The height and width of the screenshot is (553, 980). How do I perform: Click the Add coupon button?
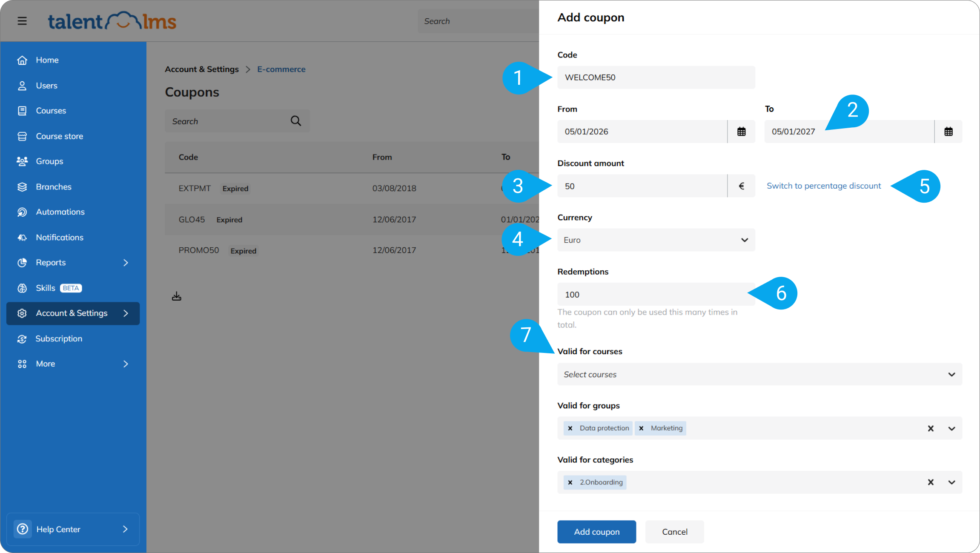[x=596, y=532]
